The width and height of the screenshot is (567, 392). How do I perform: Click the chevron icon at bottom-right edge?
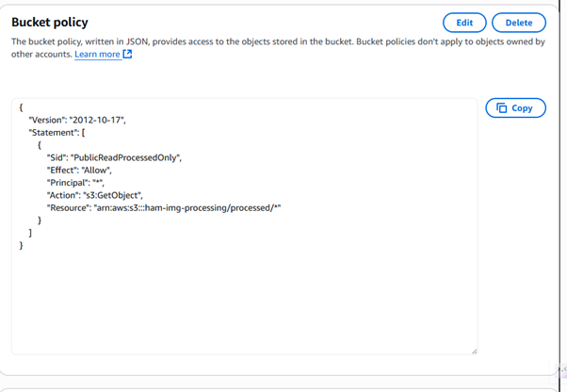[563, 369]
